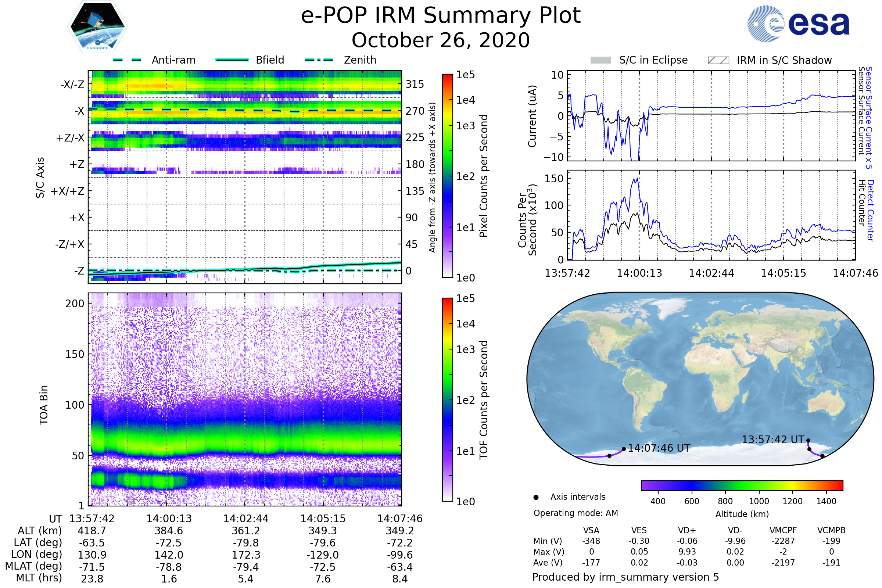Image resolution: width=882 pixels, height=588 pixels.
Task: Click the S/C in Eclipse gray swatch
Action: tap(600, 60)
